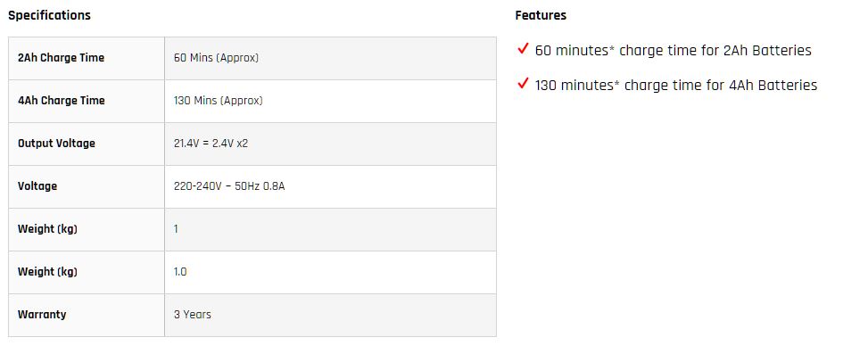Click the 21.4V = 2.4V x2 value
This screenshot has height=354, width=868.
coord(211,144)
